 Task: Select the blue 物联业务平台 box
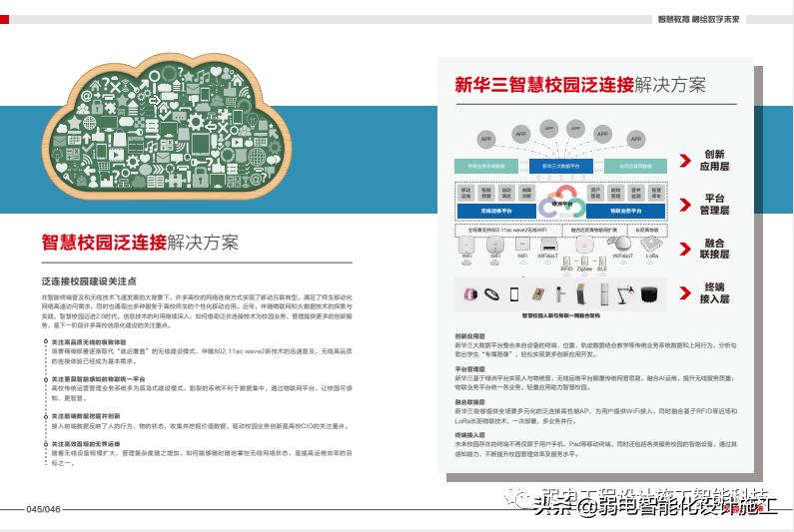pyautogui.click(x=625, y=211)
